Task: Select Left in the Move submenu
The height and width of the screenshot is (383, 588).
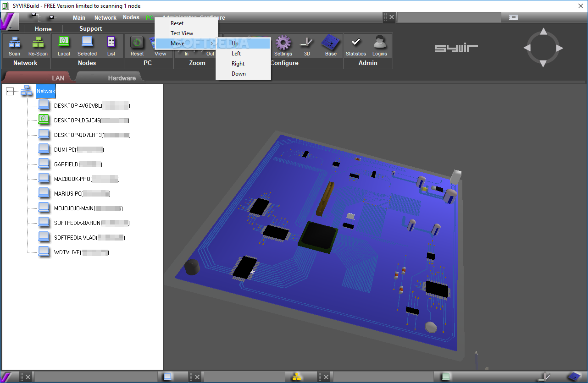Action: 243,54
